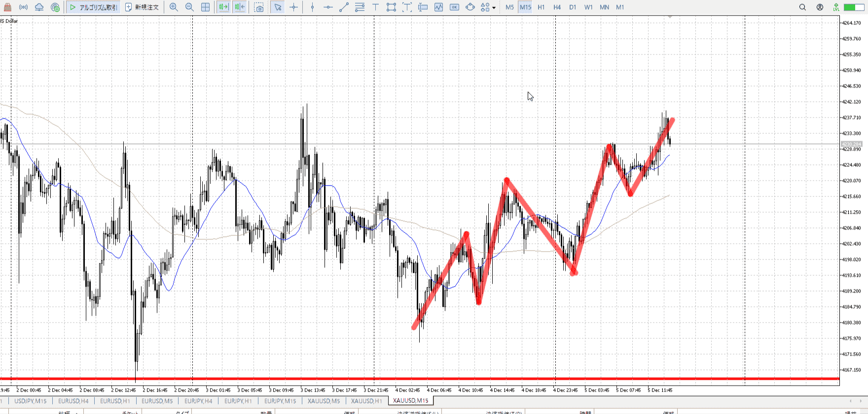Toggle chart shift from right edge
This screenshot has height=414, width=868.
pyautogui.click(x=240, y=7)
